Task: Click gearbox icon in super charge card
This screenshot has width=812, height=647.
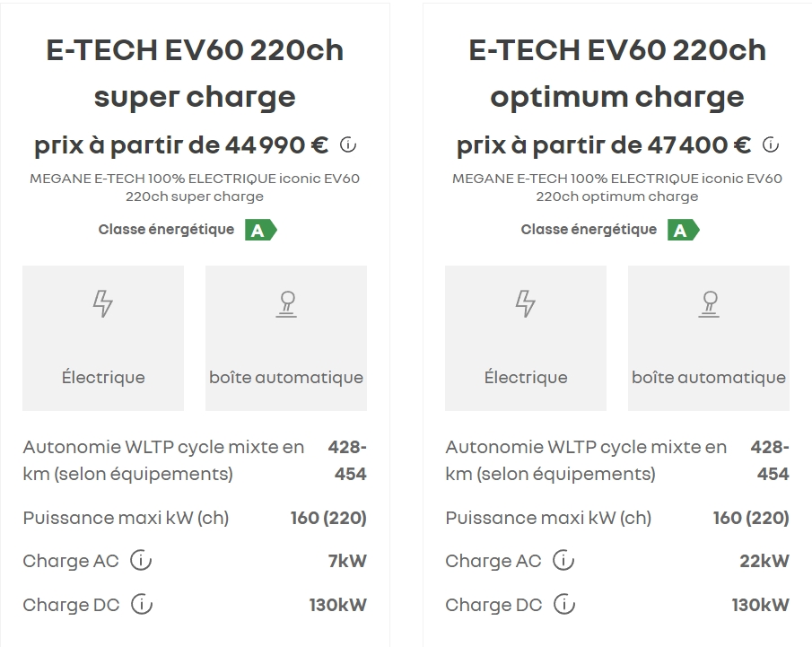Action: coord(286,304)
